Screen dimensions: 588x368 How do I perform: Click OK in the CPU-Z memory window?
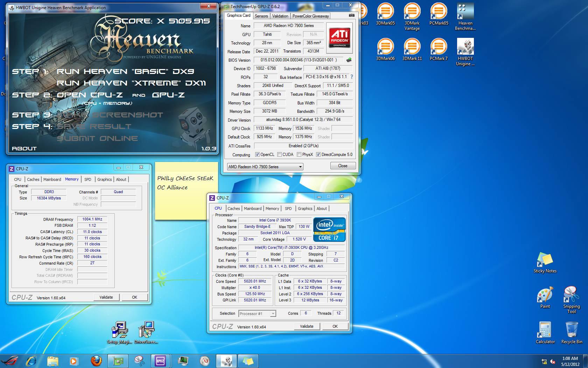point(134,297)
